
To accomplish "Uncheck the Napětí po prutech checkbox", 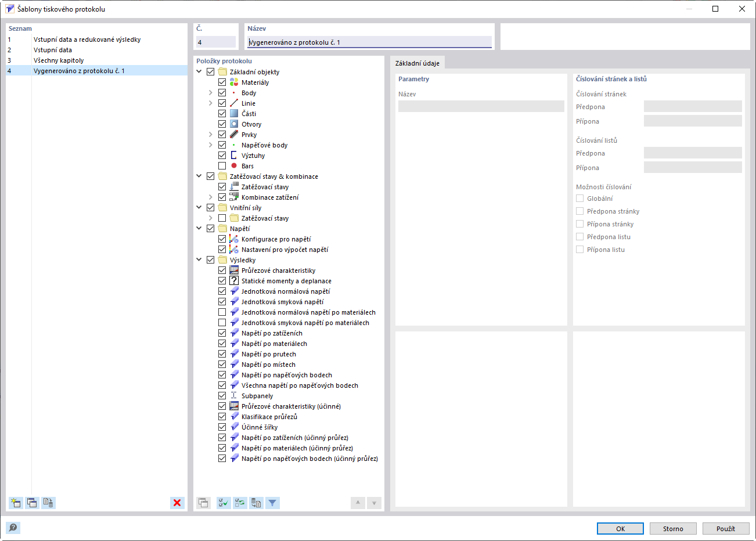I will click(x=222, y=354).
